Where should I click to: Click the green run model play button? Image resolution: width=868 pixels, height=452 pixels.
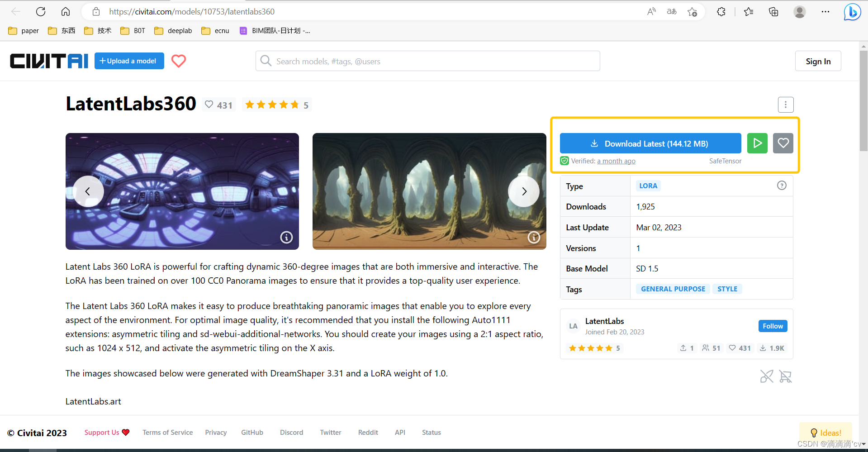point(757,143)
